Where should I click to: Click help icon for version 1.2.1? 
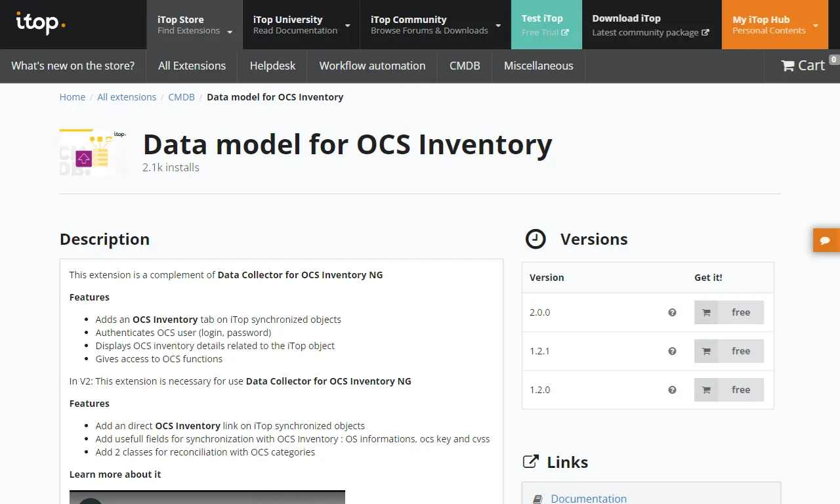(x=672, y=351)
